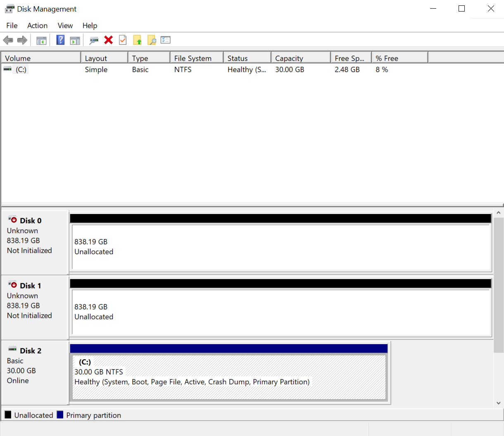Maximize the Disk Management window

click(x=462, y=9)
